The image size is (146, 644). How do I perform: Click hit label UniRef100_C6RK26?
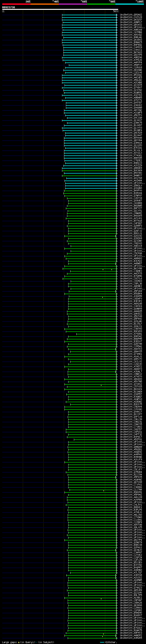pos(131,603)
